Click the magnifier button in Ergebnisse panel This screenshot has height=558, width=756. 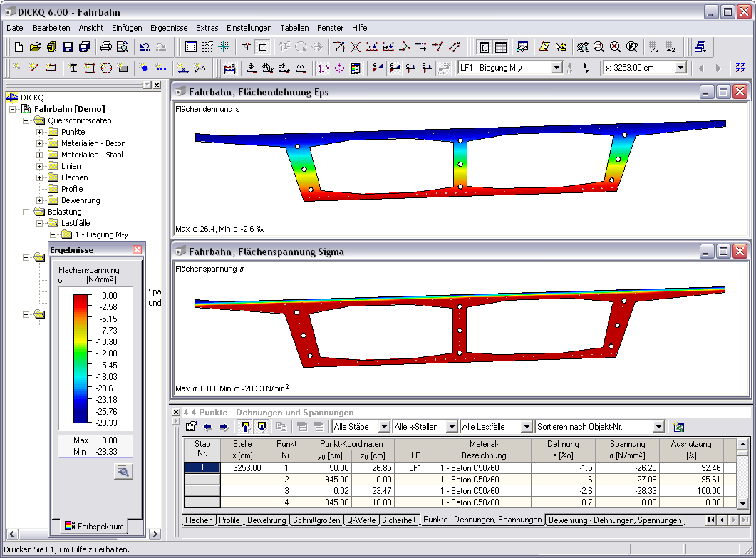[123, 471]
